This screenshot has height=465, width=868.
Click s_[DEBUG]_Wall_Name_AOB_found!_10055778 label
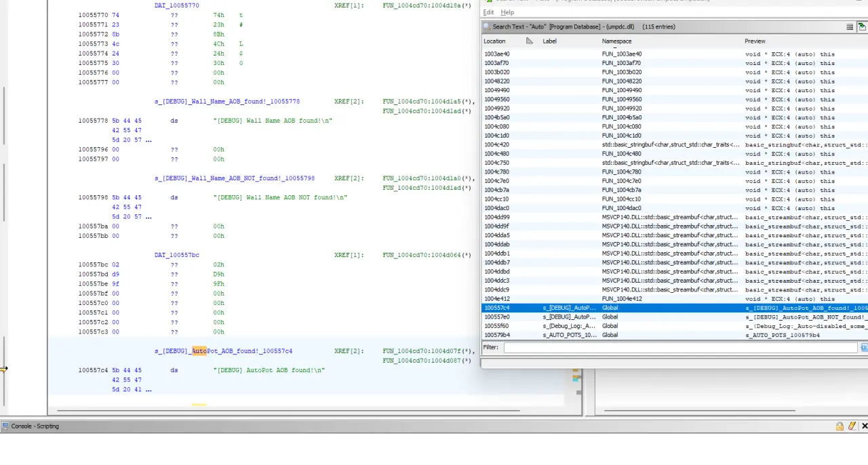tap(227, 102)
